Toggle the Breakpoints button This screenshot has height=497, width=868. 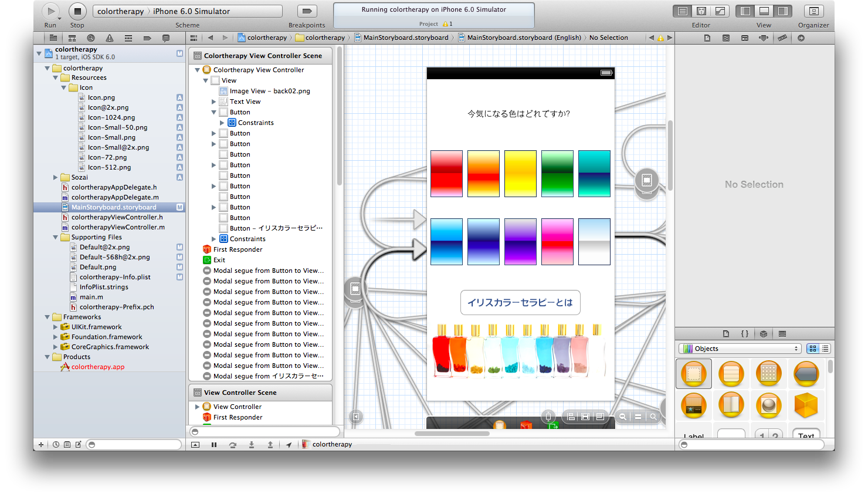tap(307, 11)
